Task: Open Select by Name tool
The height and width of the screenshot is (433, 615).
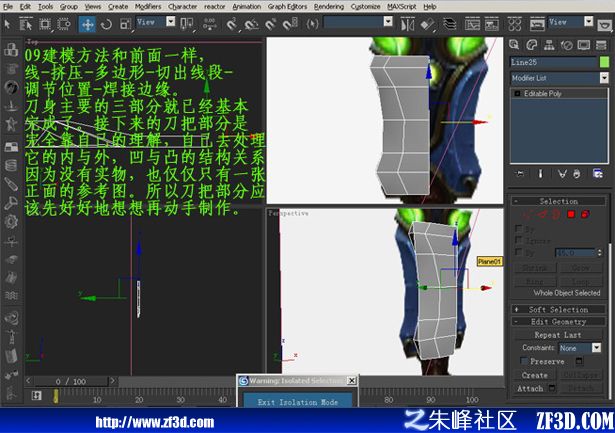Action: pos(26,24)
